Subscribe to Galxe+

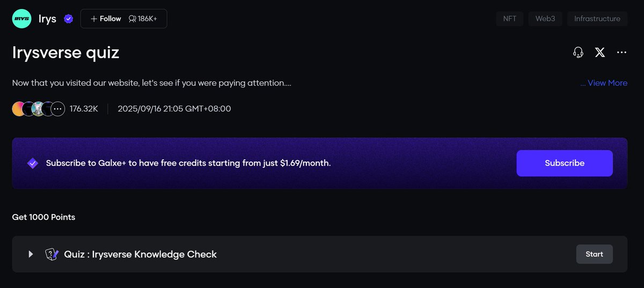click(x=564, y=163)
